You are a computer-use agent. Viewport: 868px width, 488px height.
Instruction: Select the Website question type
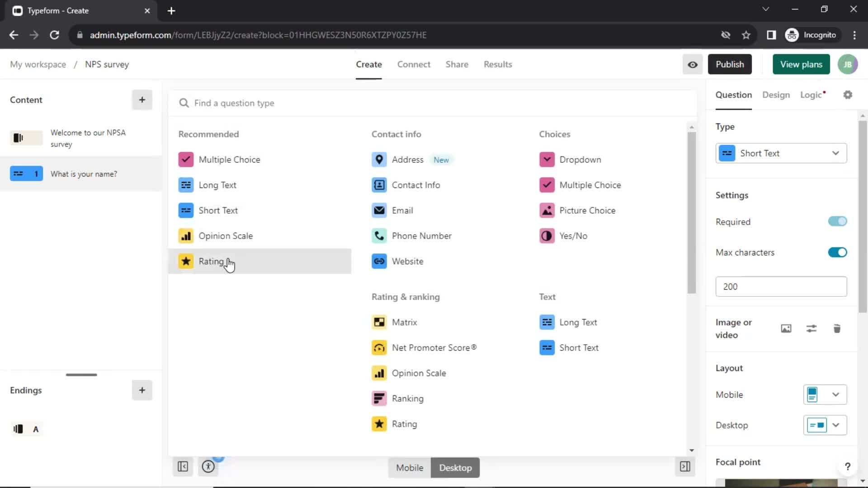tap(397, 261)
